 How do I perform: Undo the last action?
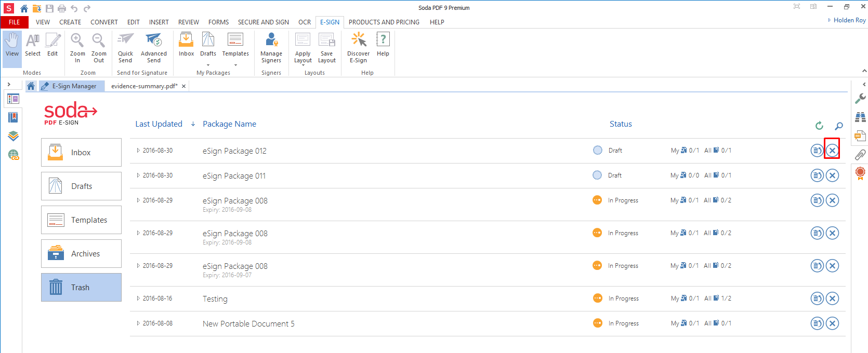point(74,8)
